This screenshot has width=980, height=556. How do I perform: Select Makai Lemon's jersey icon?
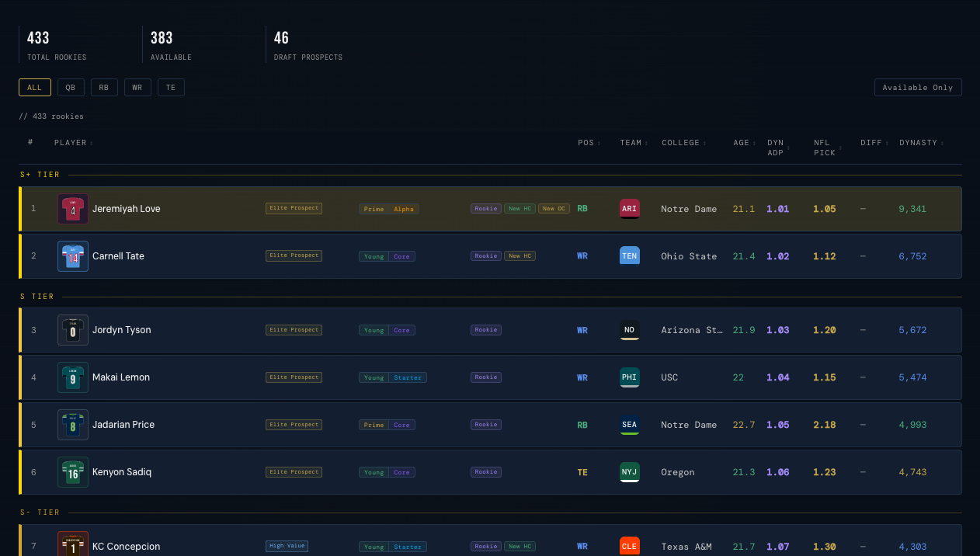tap(73, 377)
